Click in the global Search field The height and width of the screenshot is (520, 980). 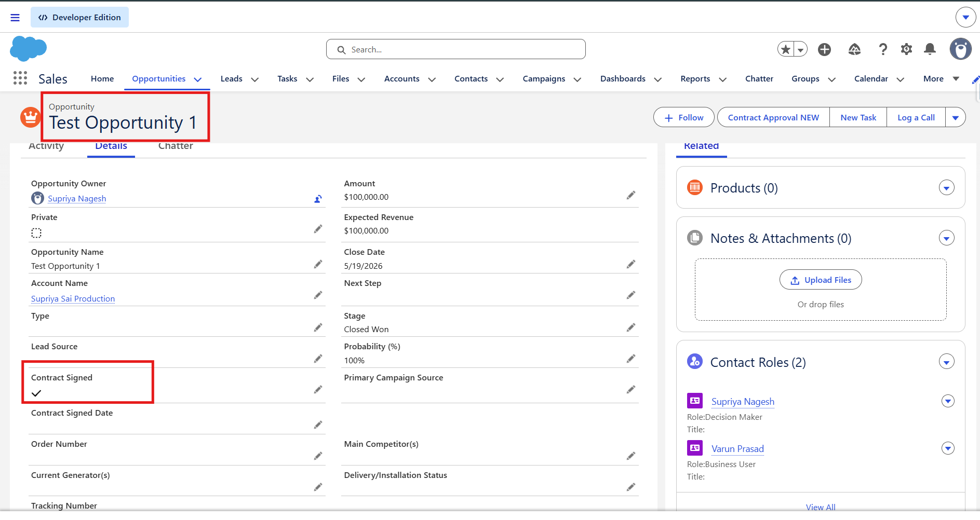(x=456, y=49)
